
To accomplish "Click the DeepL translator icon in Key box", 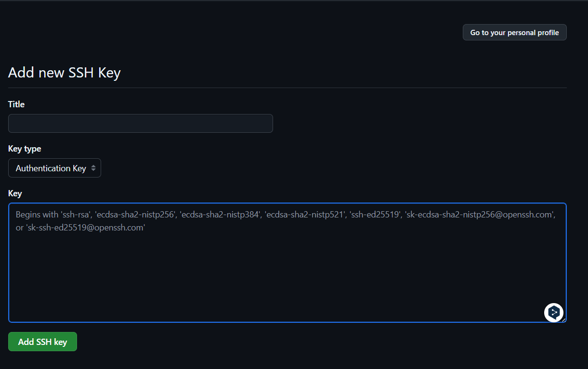I will click(x=553, y=312).
